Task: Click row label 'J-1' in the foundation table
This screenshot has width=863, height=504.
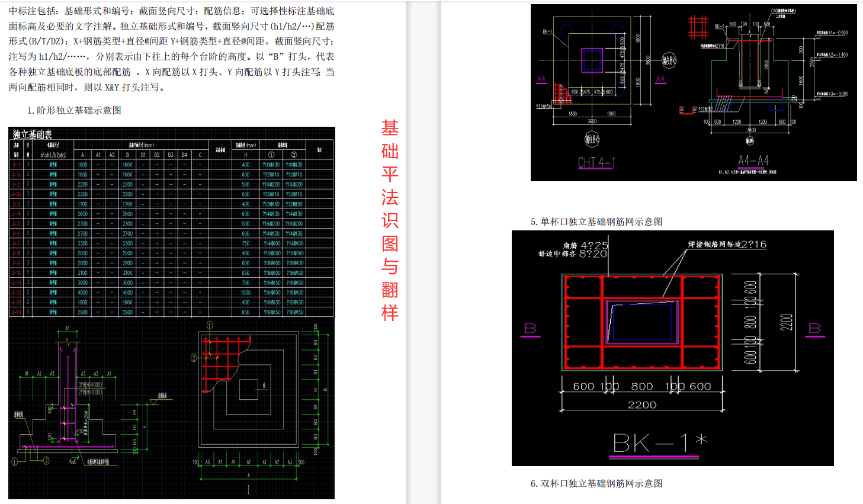Action: click(16, 165)
